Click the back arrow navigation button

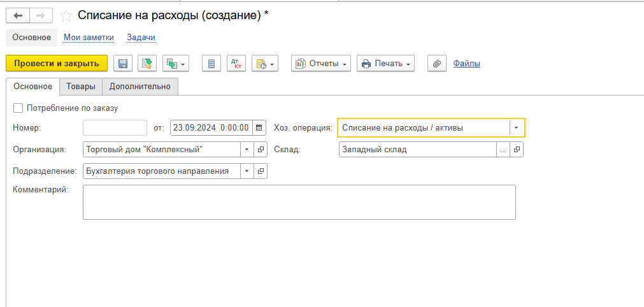tap(18, 16)
